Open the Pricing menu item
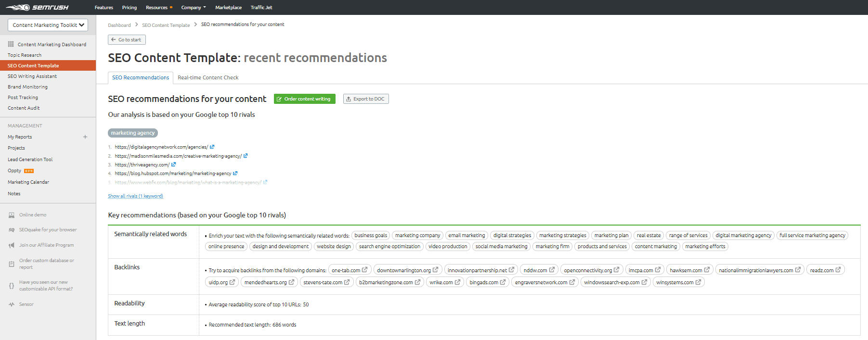The image size is (868, 340). 130,7
